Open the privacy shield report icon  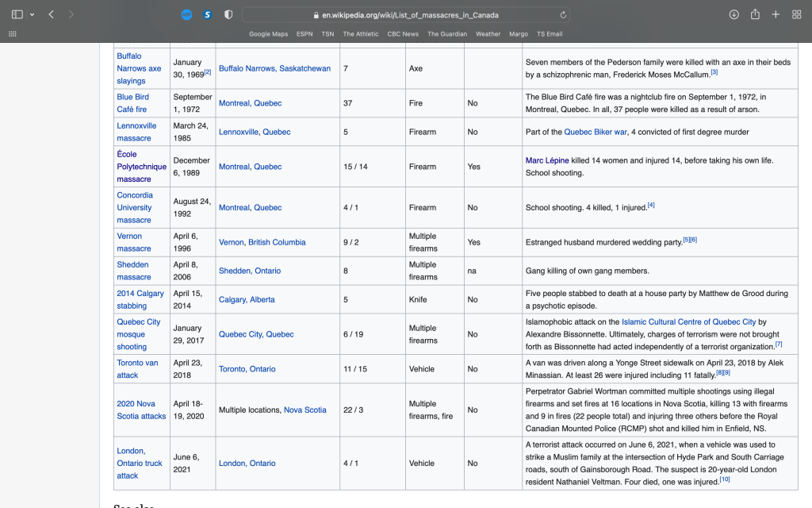click(228, 14)
